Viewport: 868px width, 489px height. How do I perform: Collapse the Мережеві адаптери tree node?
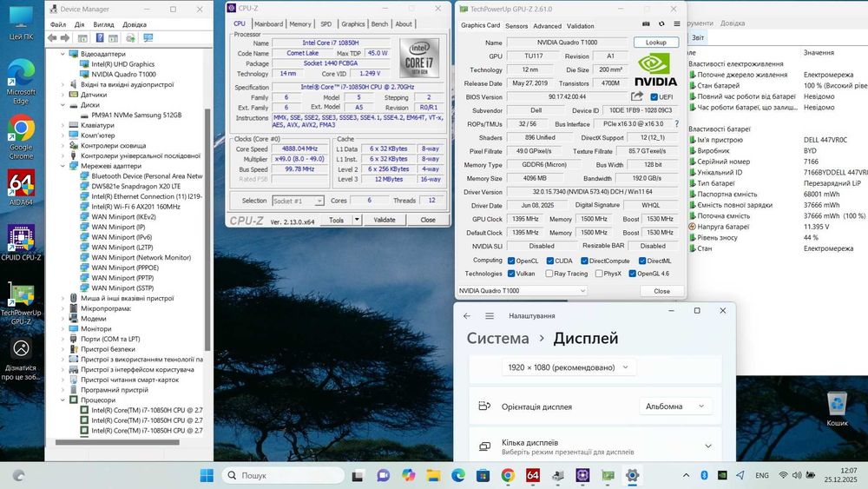click(x=62, y=166)
